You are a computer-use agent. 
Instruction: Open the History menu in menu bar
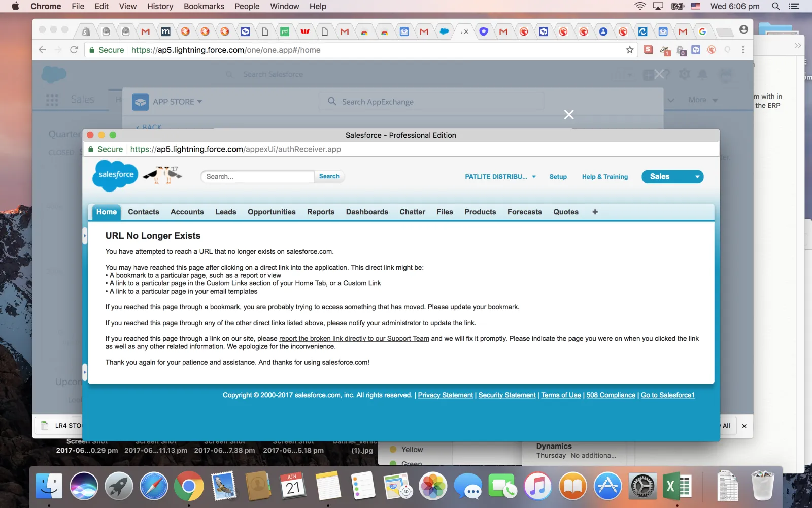[160, 6]
